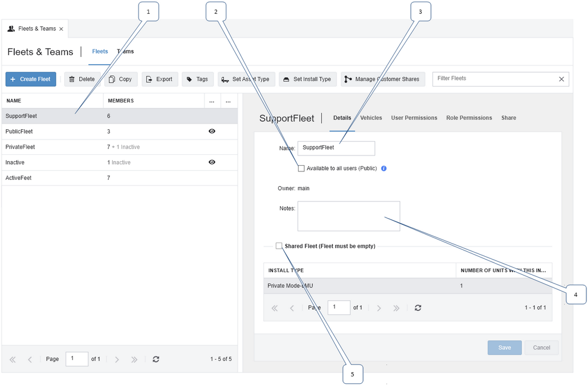Go to last page in install type grid
Image resolution: width=588 pixels, height=386 pixels.
pos(397,308)
